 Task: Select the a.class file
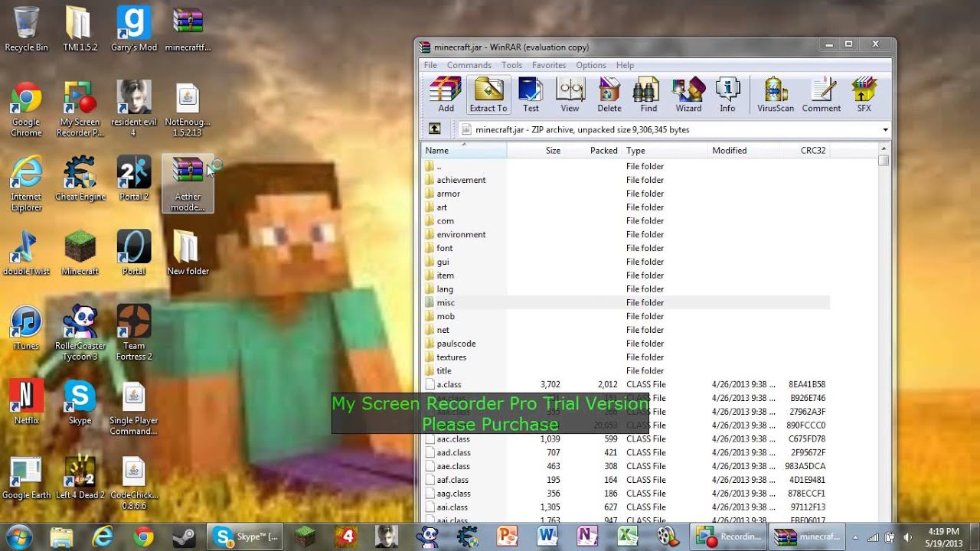click(x=449, y=384)
